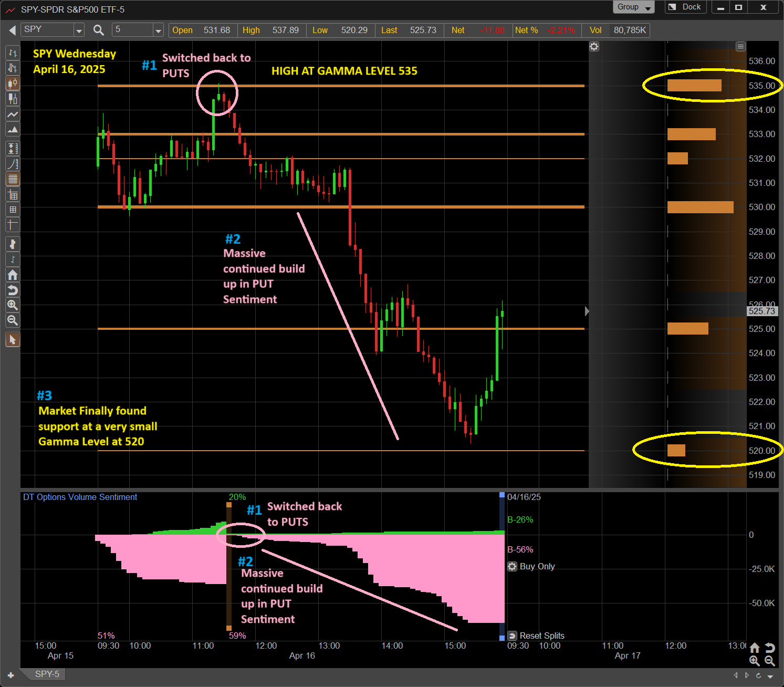
Task: Click the small tick bar icon
Action: click(13, 259)
